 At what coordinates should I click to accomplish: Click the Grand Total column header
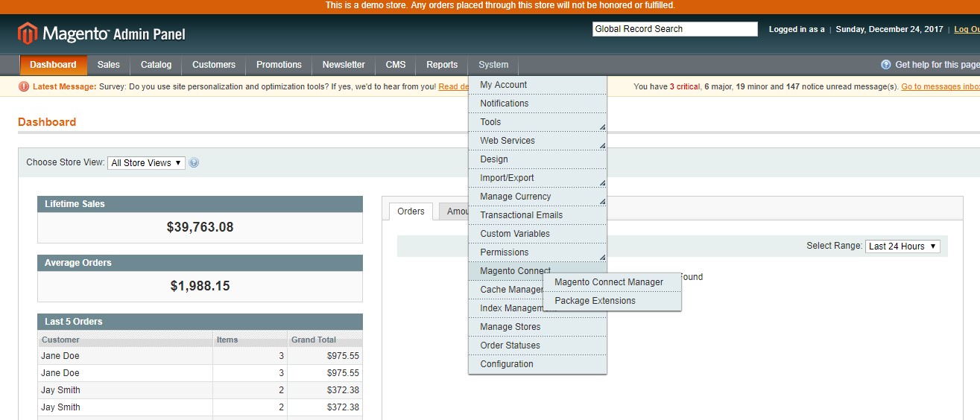tap(325, 340)
